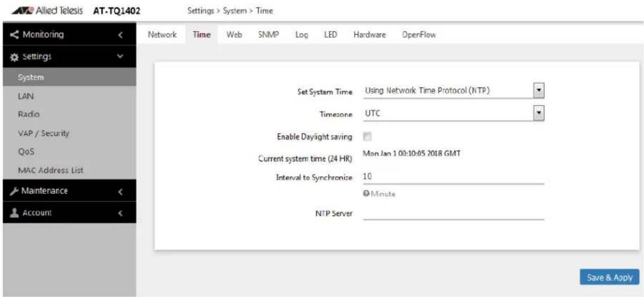Click the Interval to Synchronize label

[314, 178]
